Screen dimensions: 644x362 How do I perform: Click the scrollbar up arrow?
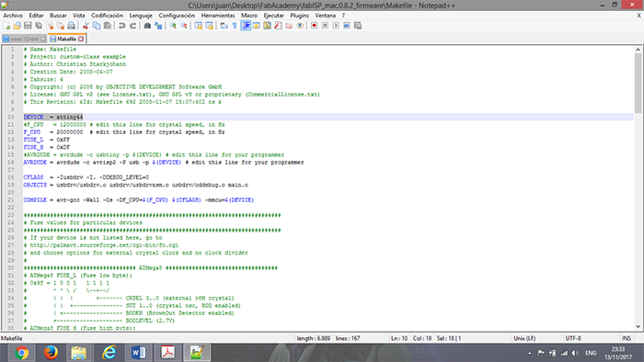[x=638, y=50]
